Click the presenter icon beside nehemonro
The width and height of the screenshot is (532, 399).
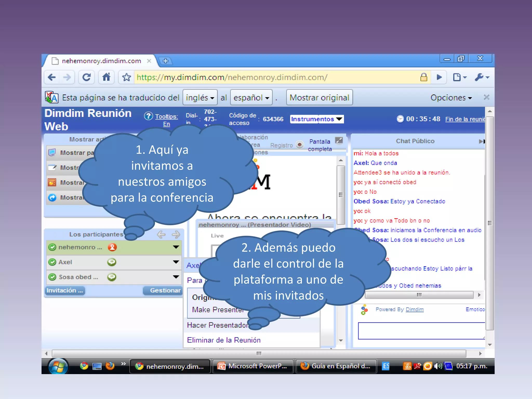coord(112,247)
